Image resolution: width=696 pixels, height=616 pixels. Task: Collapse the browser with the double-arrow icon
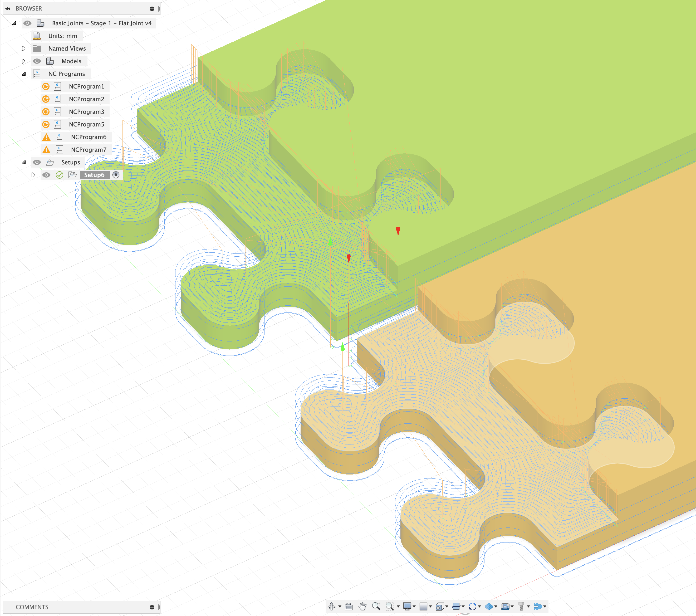point(8,8)
